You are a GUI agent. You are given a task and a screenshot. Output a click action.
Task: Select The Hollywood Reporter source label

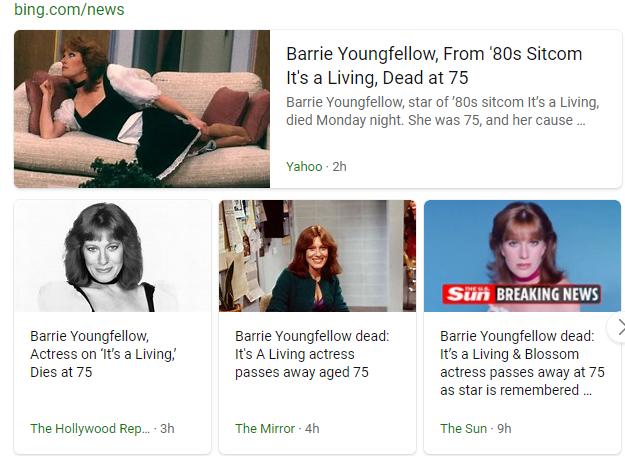point(89,428)
